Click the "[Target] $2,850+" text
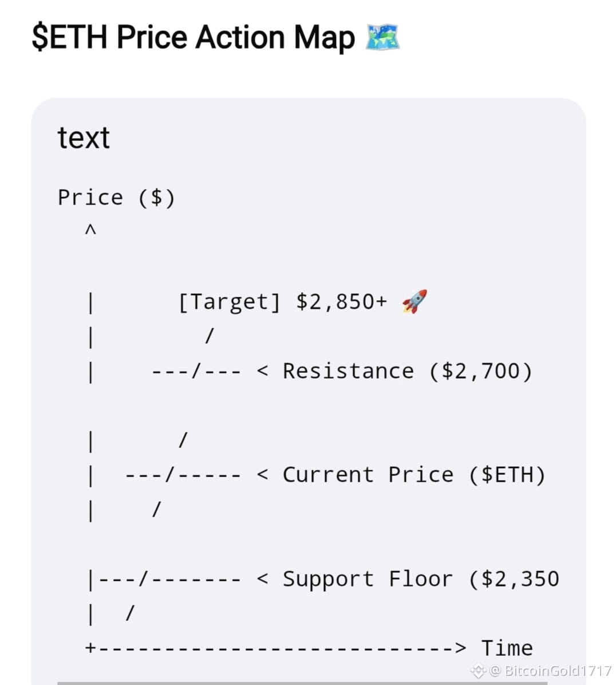 [x=282, y=302]
